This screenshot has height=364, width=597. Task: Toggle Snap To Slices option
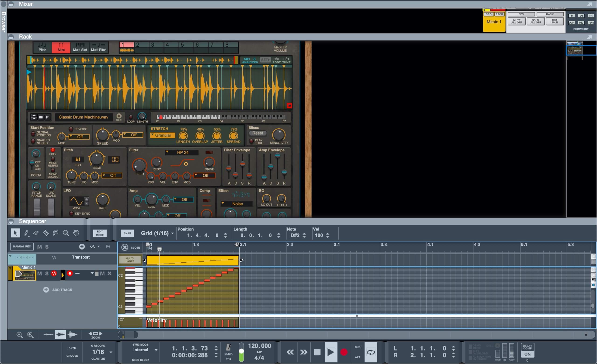(x=33, y=141)
